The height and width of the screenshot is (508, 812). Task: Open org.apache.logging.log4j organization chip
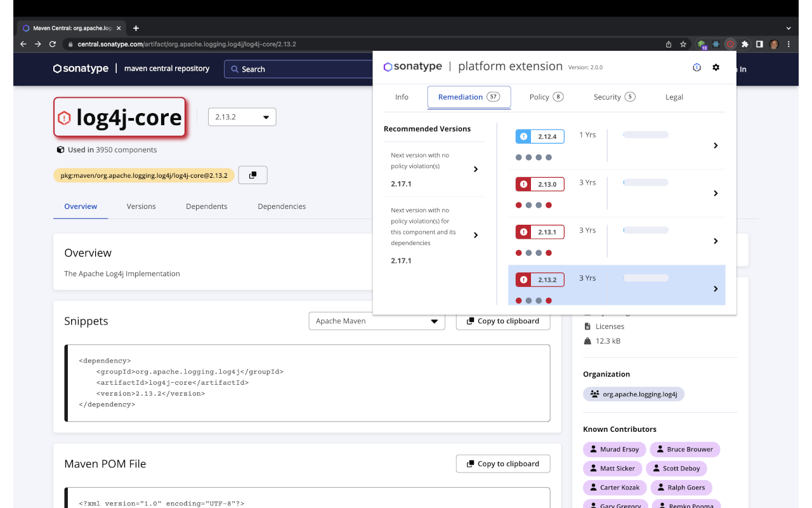click(634, 394)
